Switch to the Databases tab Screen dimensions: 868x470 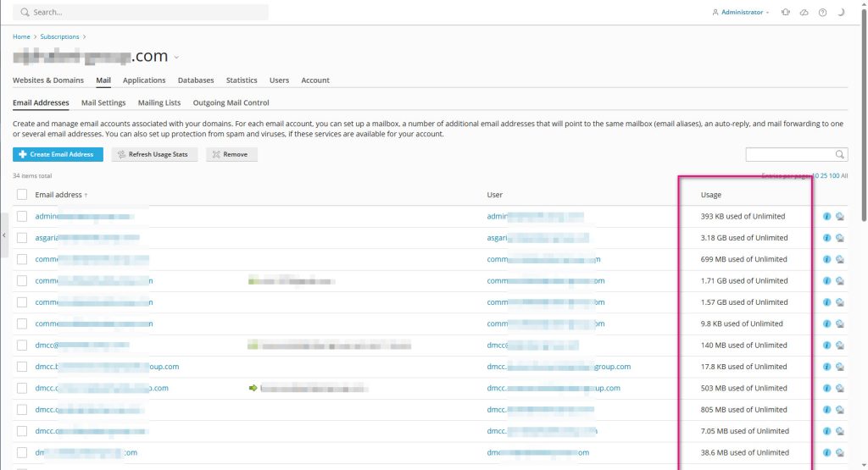click(x=196, y=80)
